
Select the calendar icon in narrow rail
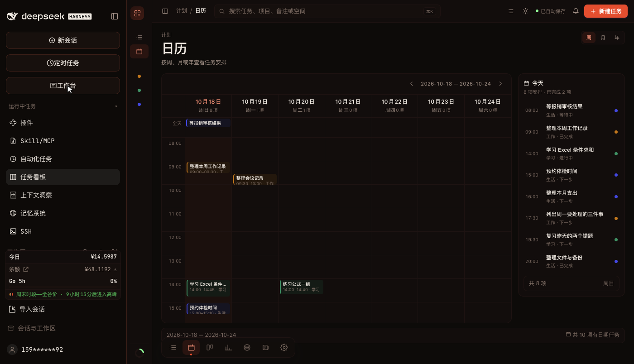point(139,52)
